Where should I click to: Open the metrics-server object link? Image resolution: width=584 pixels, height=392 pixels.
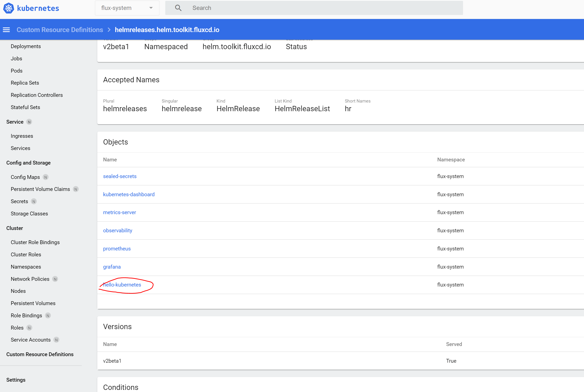point(119,212)
